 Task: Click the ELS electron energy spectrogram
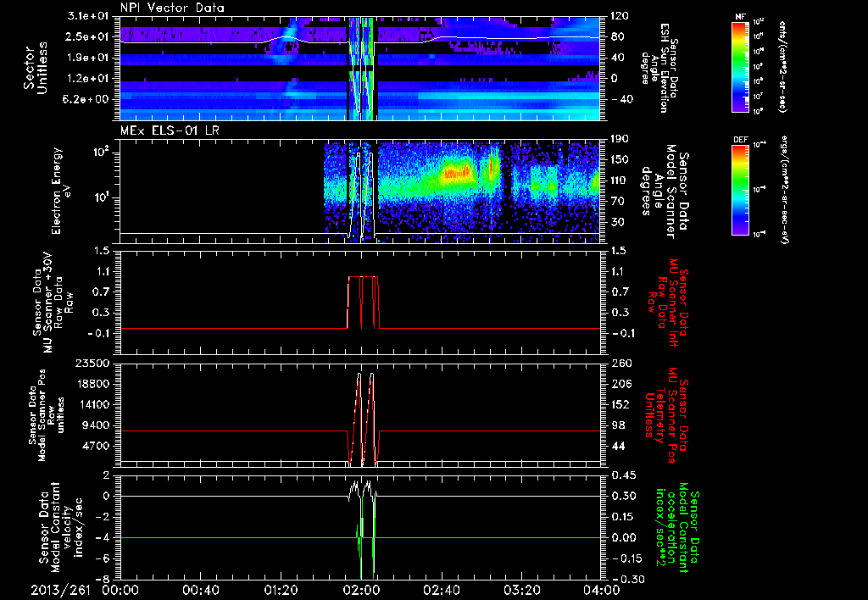(x=359, y=192)
